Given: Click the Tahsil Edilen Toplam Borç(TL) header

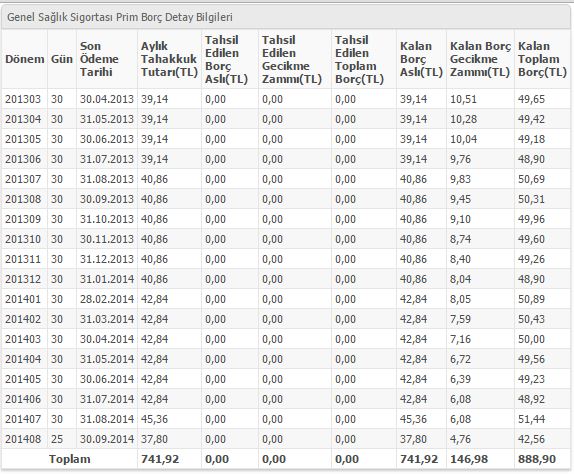Looking at the screenshot, I should [x=359, y=59].
